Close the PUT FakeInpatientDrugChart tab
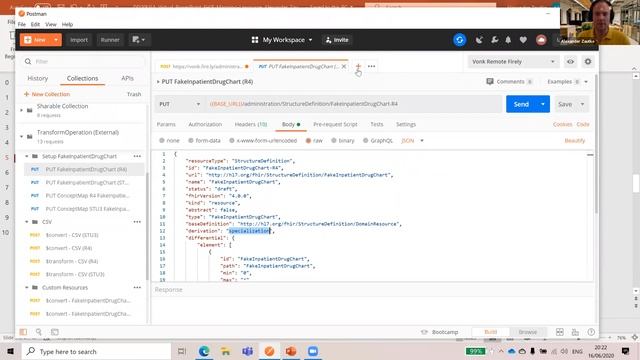Screen dimensions: 640x360 tap(344, 66)
